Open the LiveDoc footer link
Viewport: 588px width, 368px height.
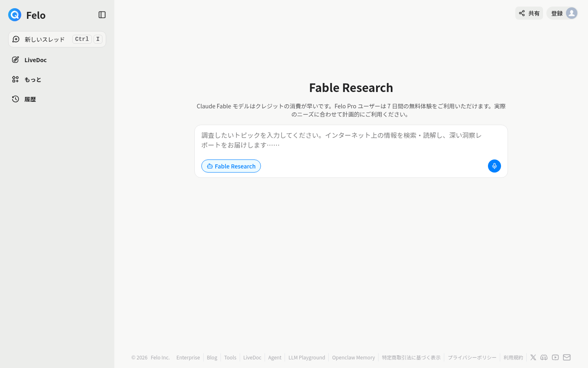click(x=252, y=357)
